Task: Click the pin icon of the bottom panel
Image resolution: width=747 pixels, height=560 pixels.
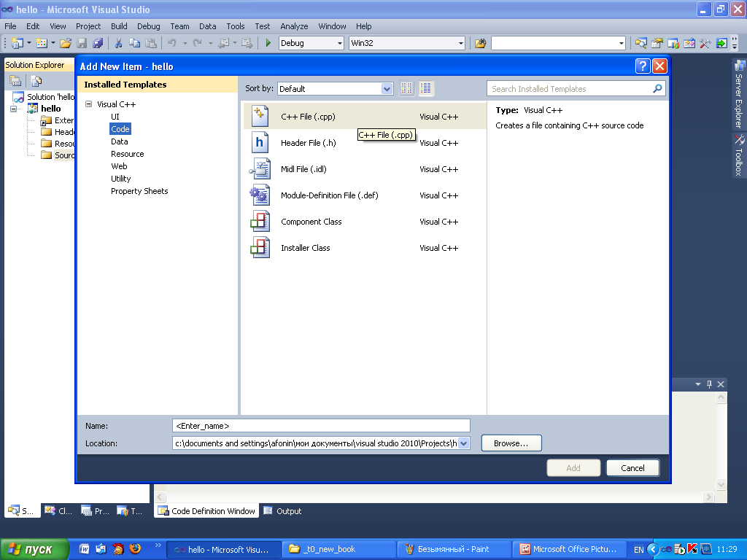Action: click(709, 384)
